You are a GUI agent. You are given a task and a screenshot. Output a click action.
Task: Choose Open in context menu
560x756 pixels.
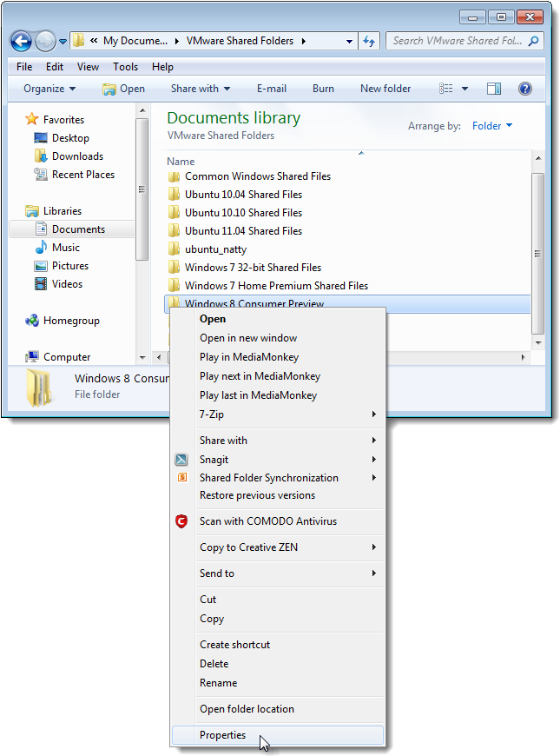point(278,319)
